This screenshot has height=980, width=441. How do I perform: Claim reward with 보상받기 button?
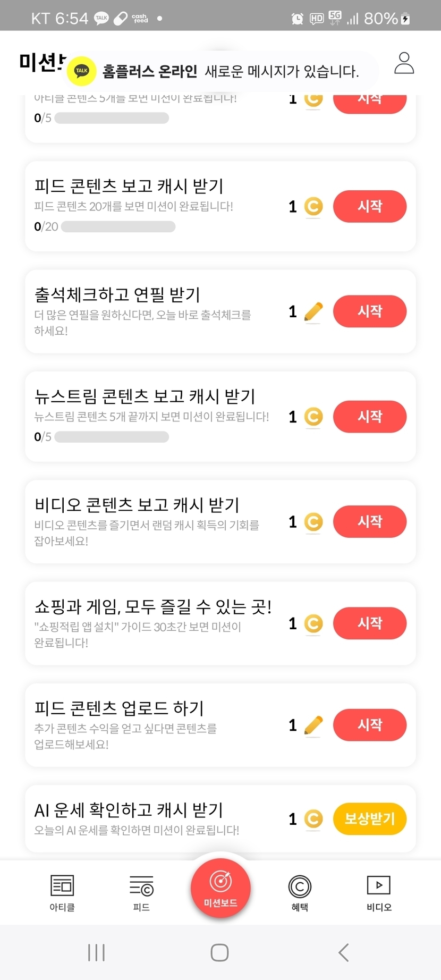pyautogui.click(x=369, y=818)
